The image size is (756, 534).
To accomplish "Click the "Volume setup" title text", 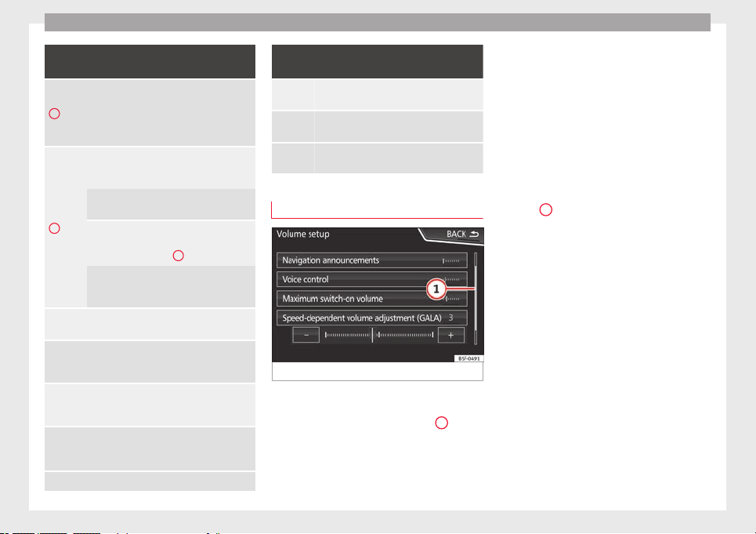I will 302,234.
